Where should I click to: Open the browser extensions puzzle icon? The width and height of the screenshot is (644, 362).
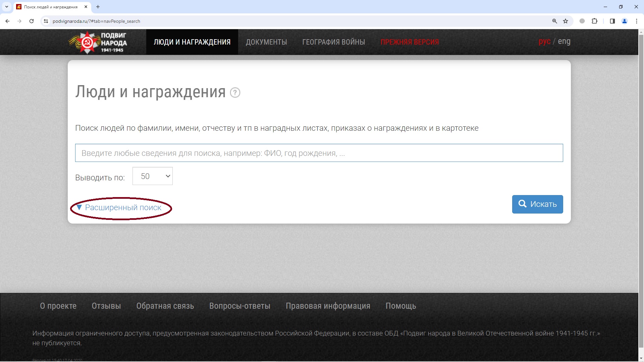click(x=594, y=21)
